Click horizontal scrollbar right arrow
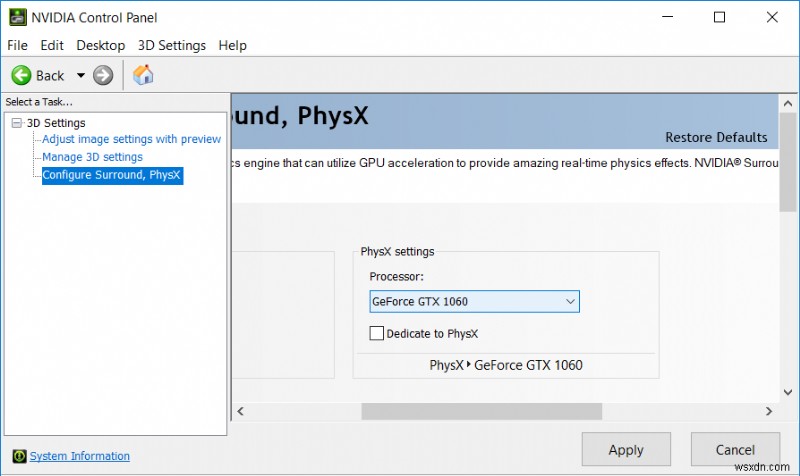 coord(769,411)
